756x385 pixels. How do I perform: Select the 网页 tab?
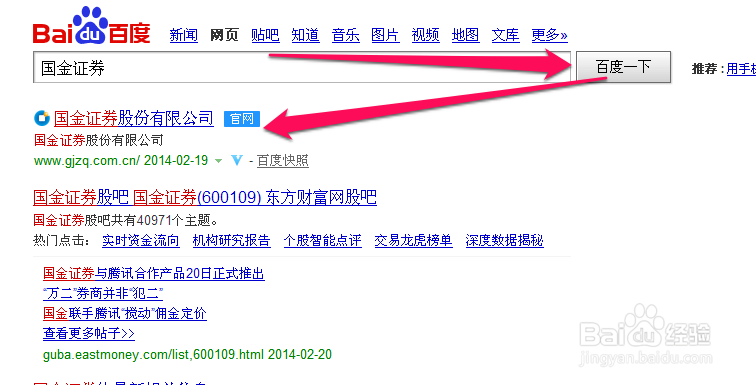[224, 35]
